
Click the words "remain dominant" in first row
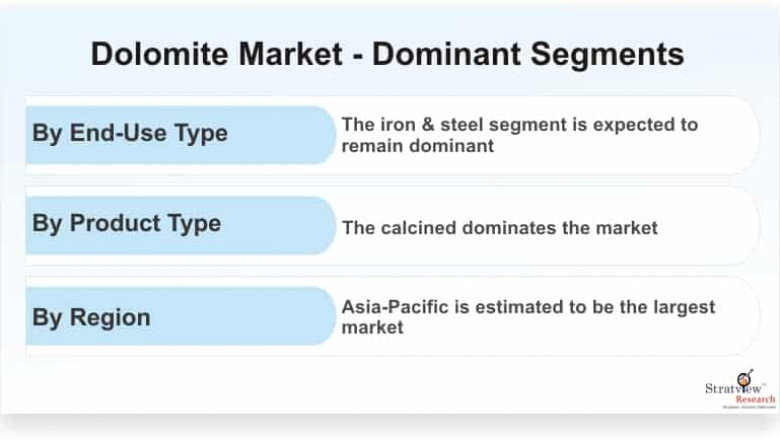point(418,146)
